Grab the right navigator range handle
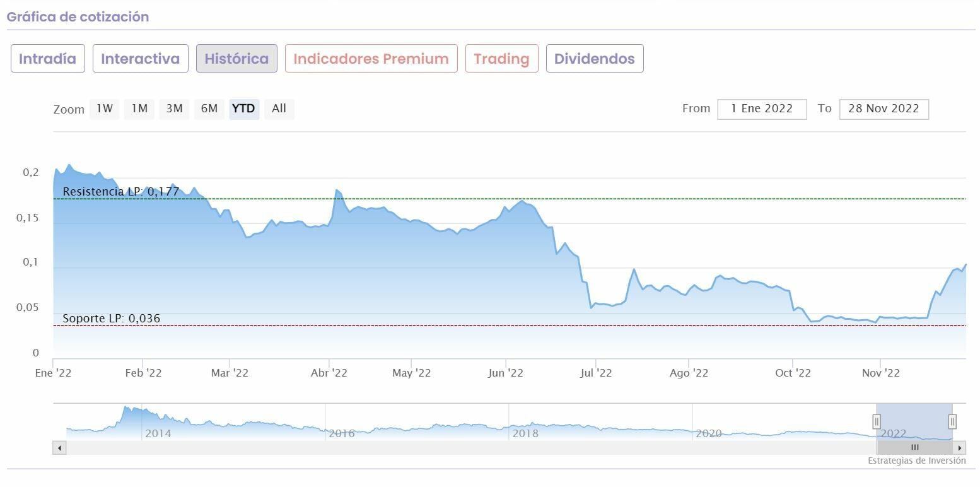The width and height of the screenshot is (980, 487). pyautogui.click(x=952, y=421)
